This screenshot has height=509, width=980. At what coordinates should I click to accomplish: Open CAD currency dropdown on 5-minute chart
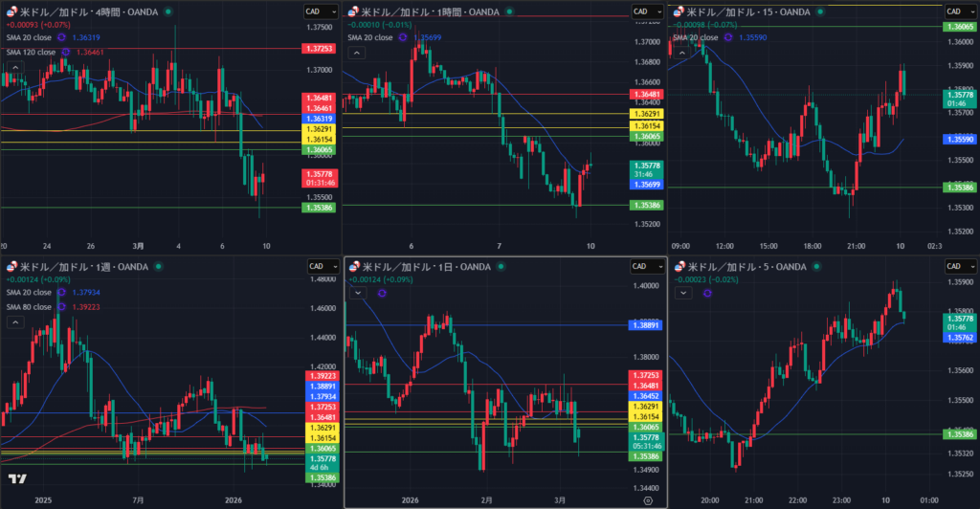960,267
